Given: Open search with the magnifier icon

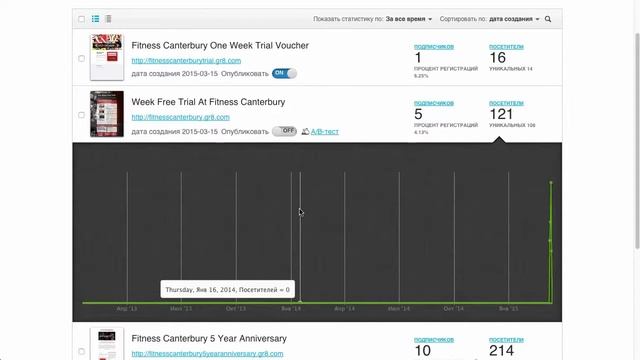Looking at the screenshot, I should pos(548,19).
